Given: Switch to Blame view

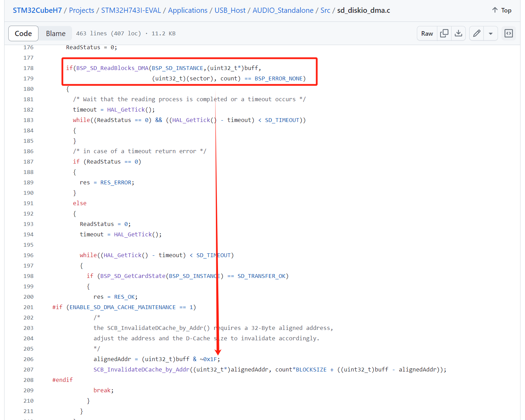Looking at the screenshot, I should pos(55,33).
